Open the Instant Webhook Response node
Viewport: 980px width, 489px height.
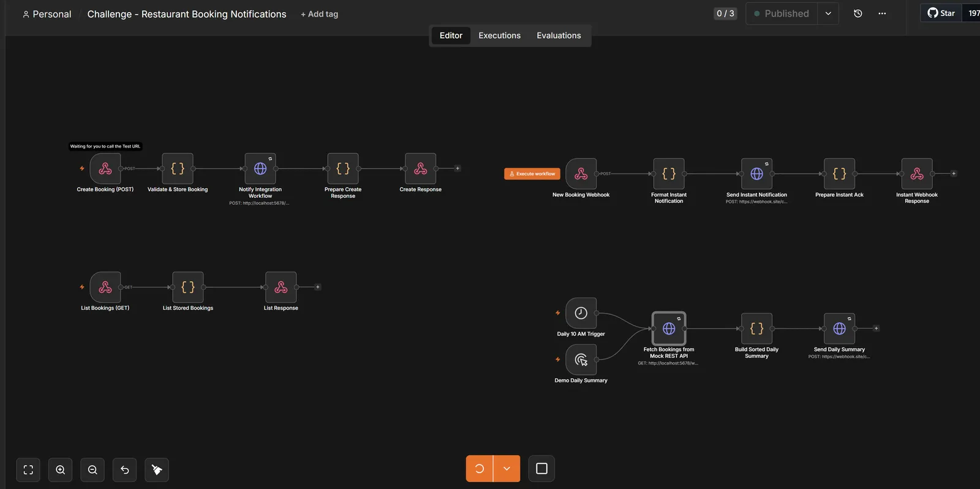point(917,174)
